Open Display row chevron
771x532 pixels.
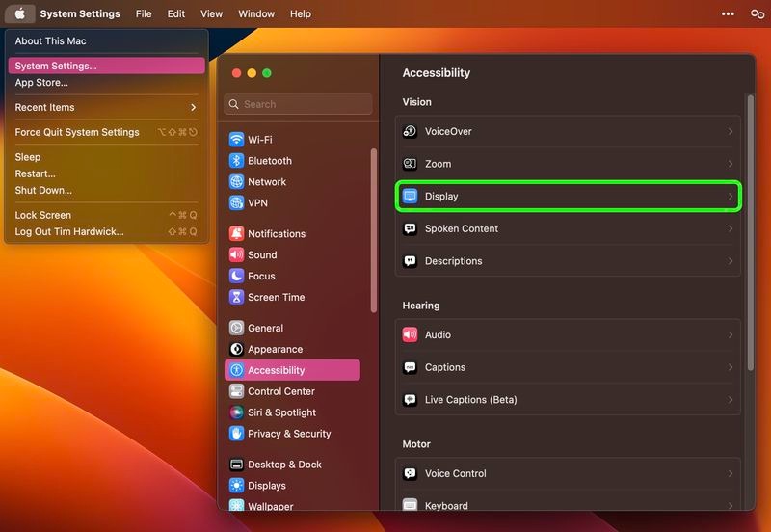(731, 197)
